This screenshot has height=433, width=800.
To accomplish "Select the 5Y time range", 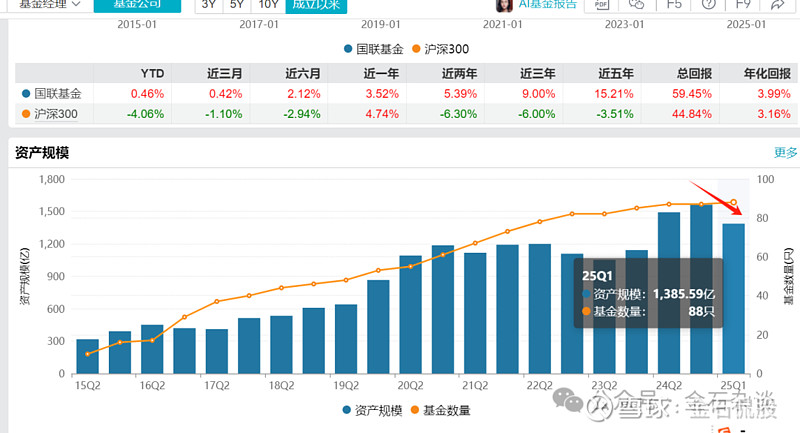I will tap(237, 5).
